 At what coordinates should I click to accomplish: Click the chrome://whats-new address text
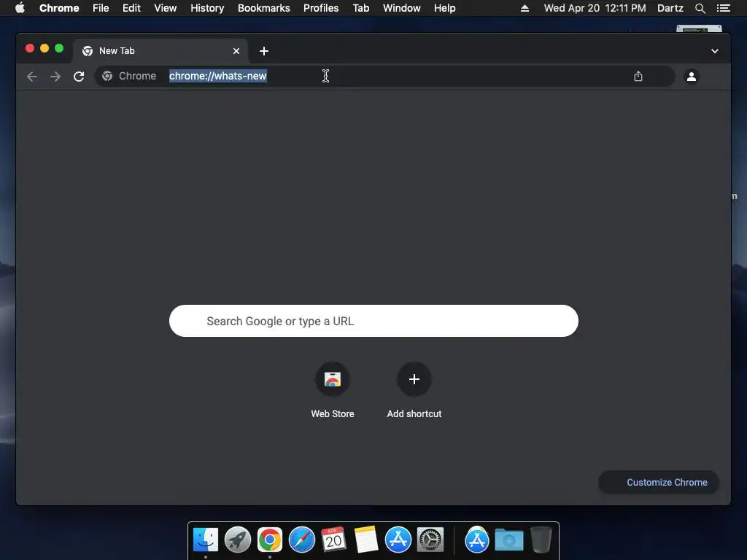pyautogui.click(x=217, y=76)
